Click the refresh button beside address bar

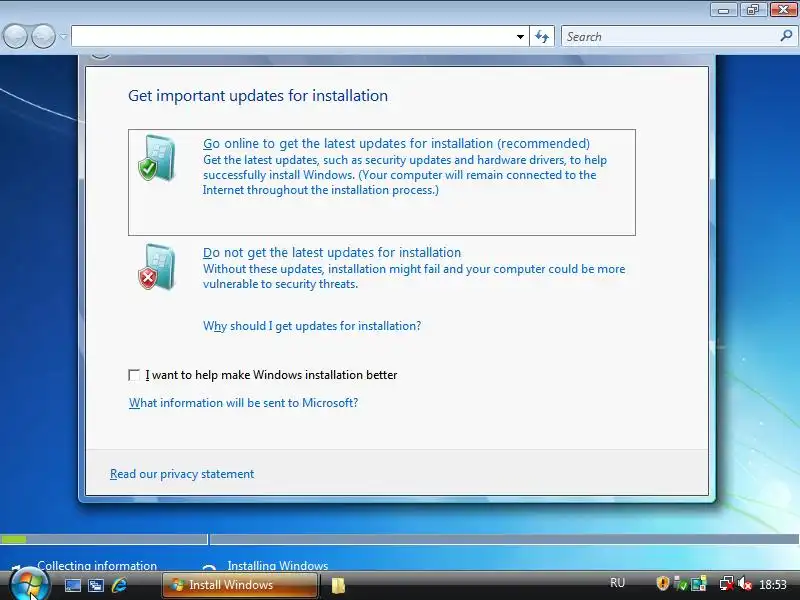(542, 37)
